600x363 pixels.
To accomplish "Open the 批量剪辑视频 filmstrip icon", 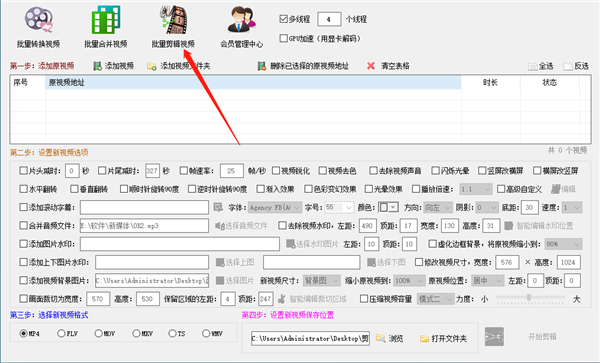I will 174,20.
